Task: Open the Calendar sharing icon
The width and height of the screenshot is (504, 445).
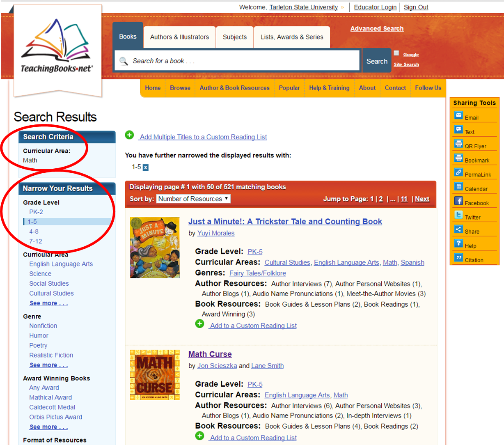Action: pyautogui.click(x=458, y=186)
